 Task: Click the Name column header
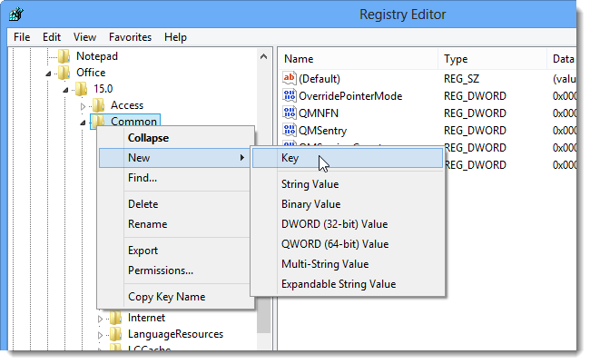(359, 59)
